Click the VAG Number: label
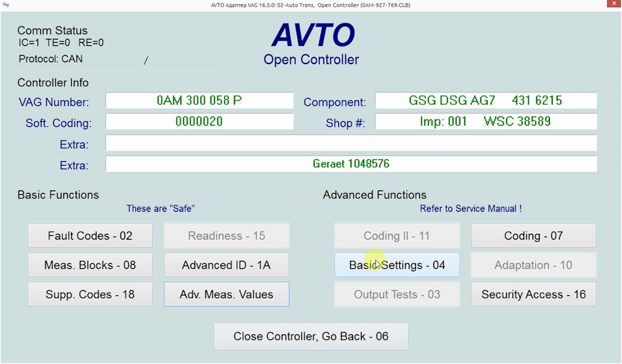The height and width of the screenshot is (364, 622). pyautogui.click(x=54, y=102)
